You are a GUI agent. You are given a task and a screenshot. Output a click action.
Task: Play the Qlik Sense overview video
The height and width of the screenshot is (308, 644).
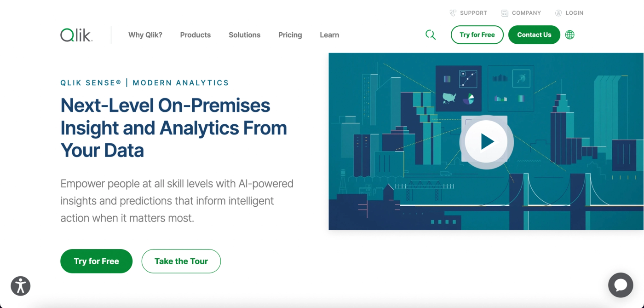tap(486, 141)
